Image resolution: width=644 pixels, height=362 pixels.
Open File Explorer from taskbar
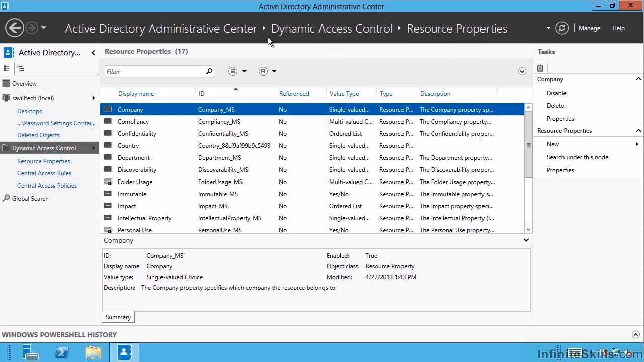point(93,353)
